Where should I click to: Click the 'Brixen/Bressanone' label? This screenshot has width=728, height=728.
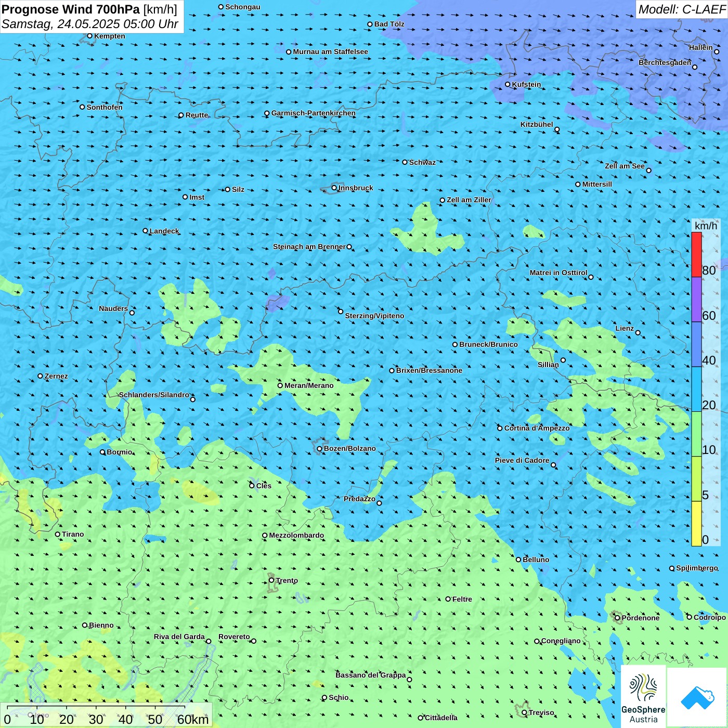[x=429, y=370]
